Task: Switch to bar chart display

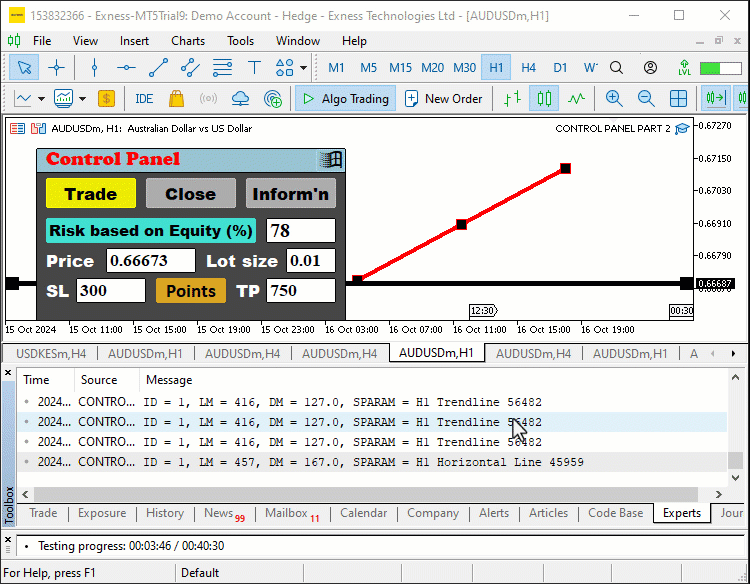Action: point(512,99)
